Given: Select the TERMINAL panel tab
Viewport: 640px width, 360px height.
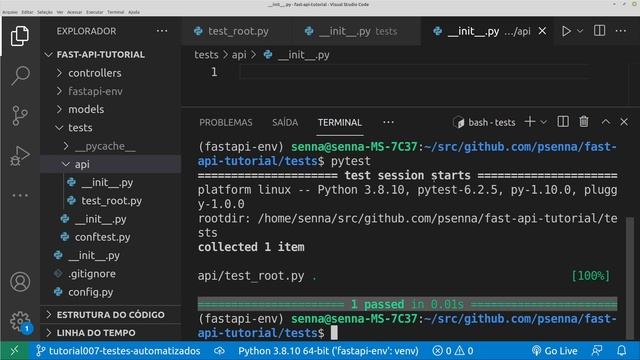Looking at the screenshot, I should pos(340,122).
